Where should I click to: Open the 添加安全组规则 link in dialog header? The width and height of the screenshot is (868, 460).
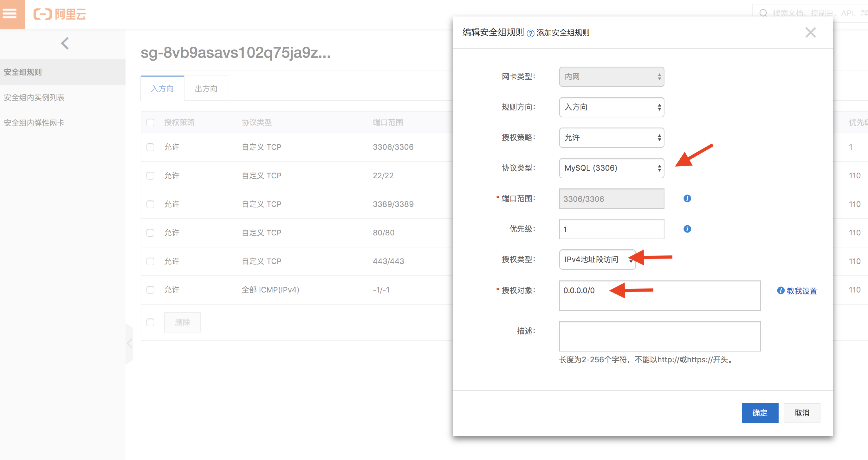pyautogui.click(x=563, y=33)
